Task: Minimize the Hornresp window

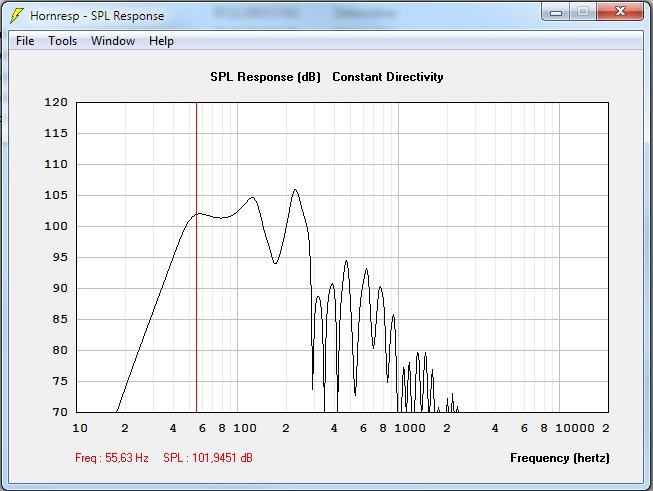Action: point(556,12)
